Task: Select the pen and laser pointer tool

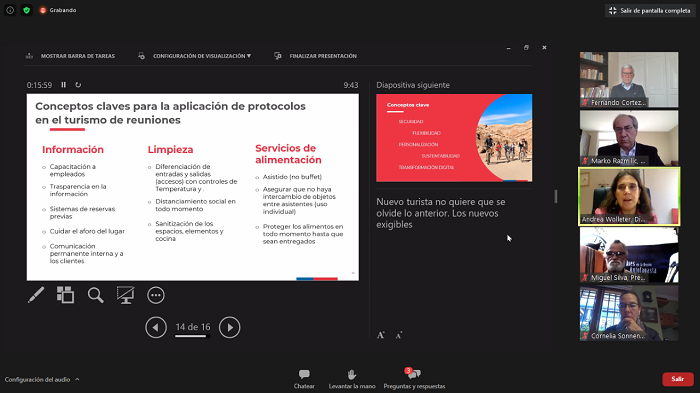Action: pos(36,295)
